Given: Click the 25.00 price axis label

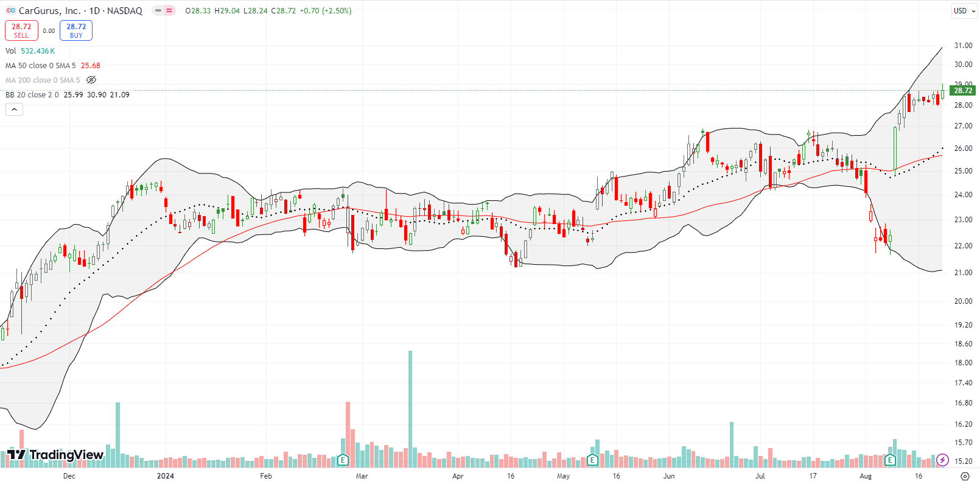Looking at the screenshot, I should (963, 171).
